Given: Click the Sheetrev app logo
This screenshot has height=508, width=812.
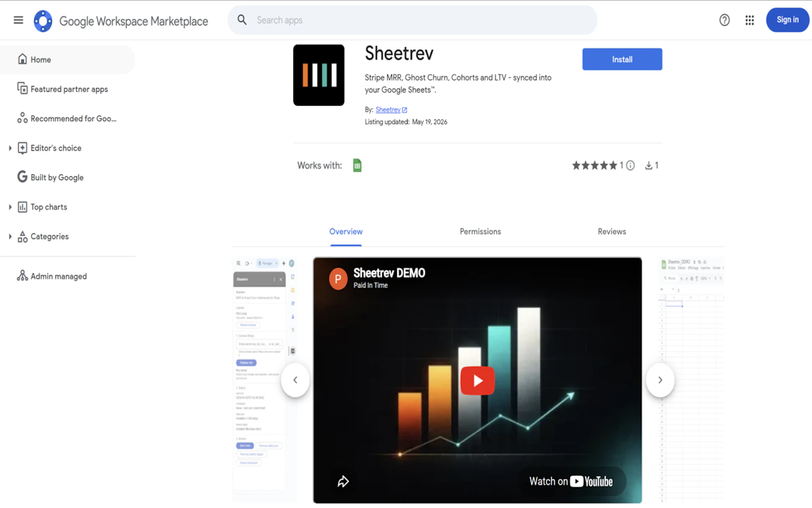Looking at the screenshot, I should (319, 75).
